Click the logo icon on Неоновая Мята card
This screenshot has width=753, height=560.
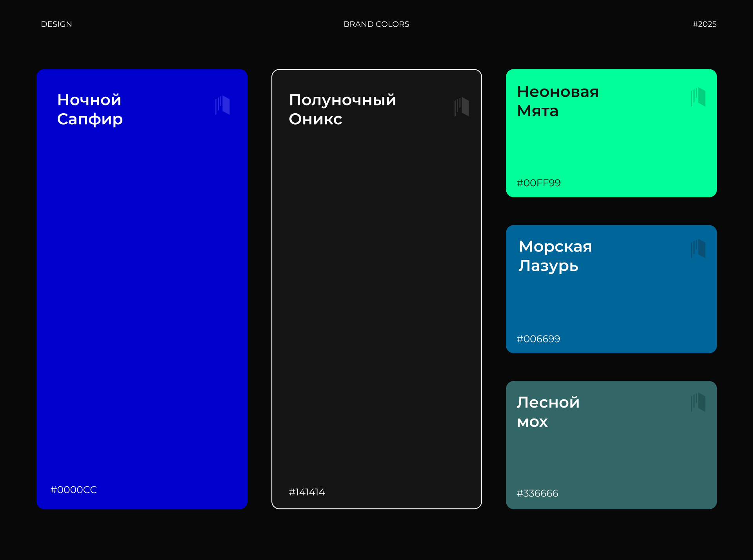click(698, 97)
